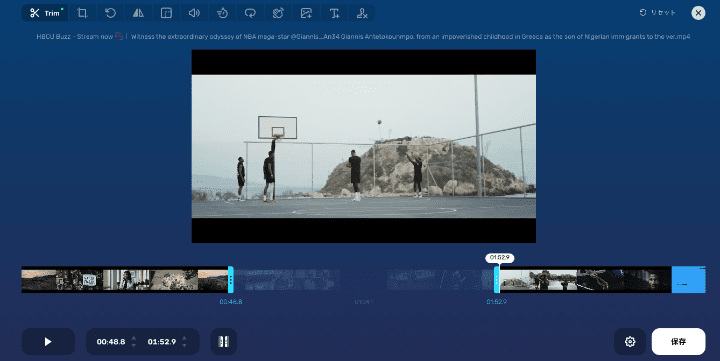
Task: Select the Trim tool tab
Action: [x=45, y=13]
